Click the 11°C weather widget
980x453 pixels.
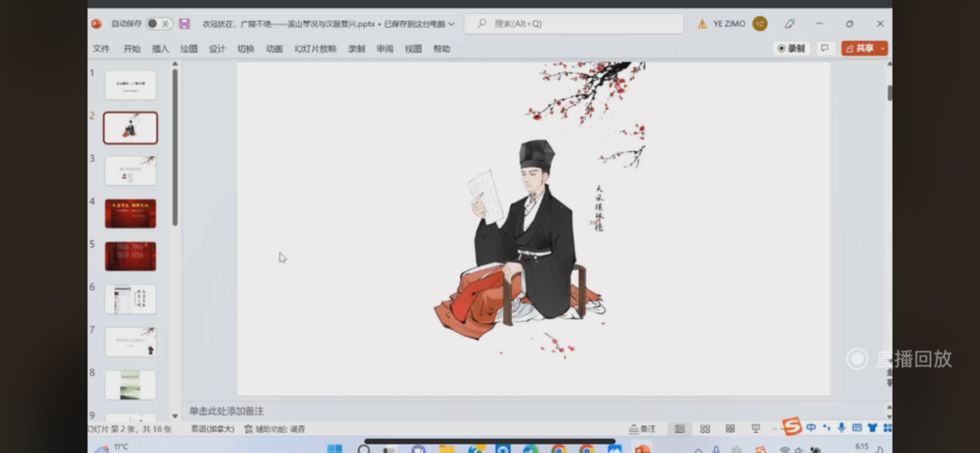111,448
